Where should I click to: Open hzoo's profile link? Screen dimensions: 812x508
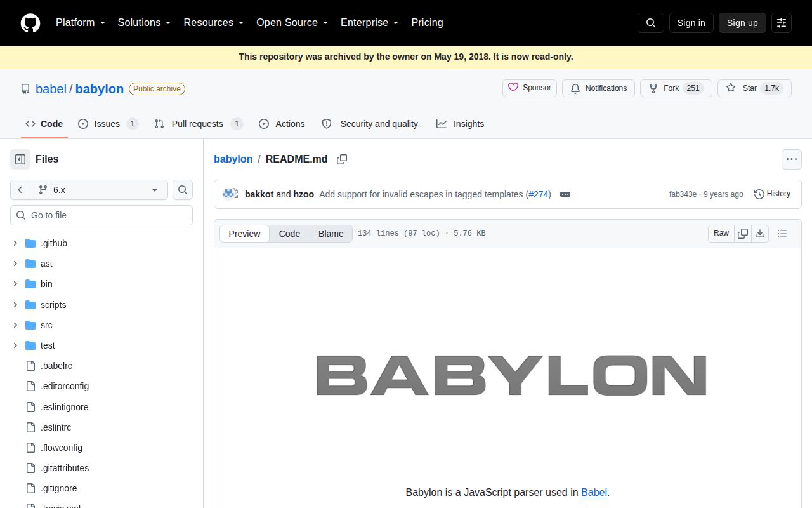[x=304, y=194]
